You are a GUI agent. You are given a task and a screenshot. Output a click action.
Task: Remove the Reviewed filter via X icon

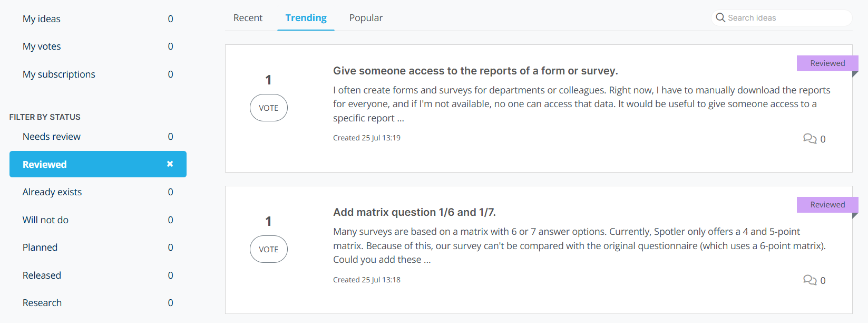[x=170, y=164]
